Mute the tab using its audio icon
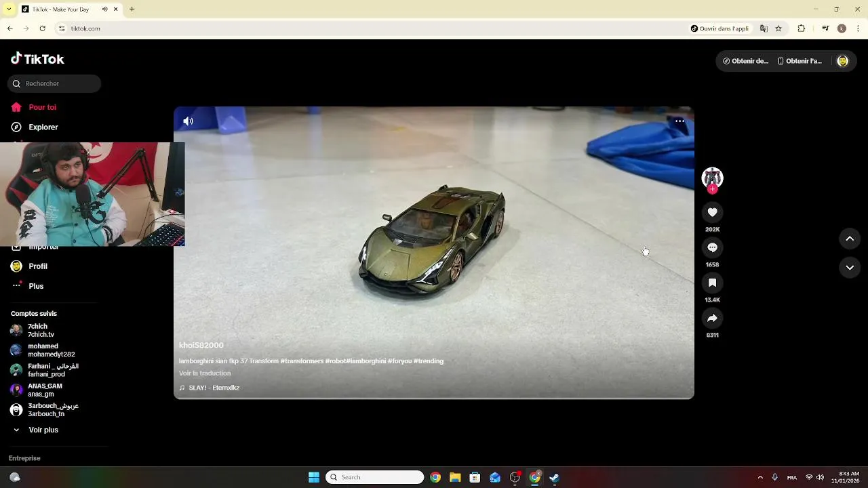Screen dimensions: 868x488 [x=104, y=9]
